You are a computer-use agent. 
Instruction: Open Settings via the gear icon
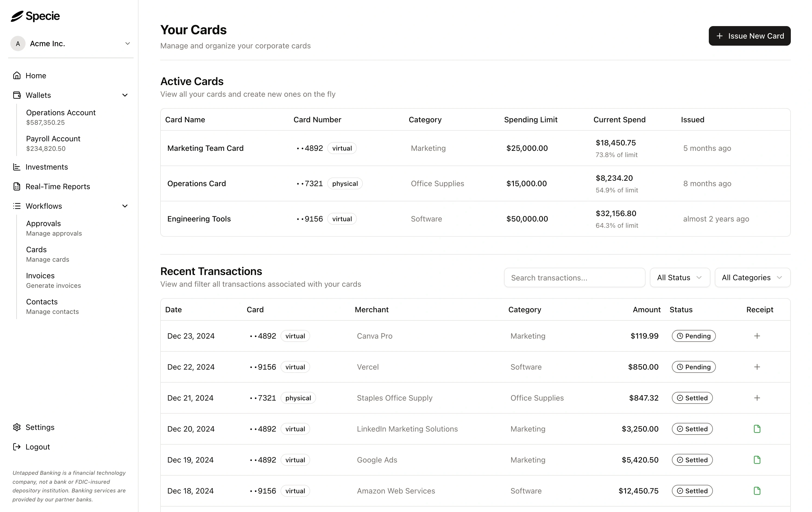tap(17, 427)
